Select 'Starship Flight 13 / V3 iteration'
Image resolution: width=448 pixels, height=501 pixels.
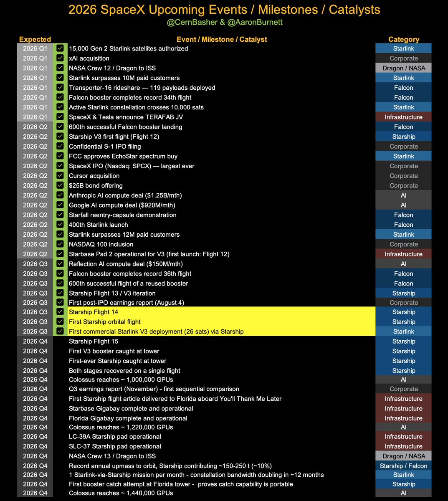point(112,293)
